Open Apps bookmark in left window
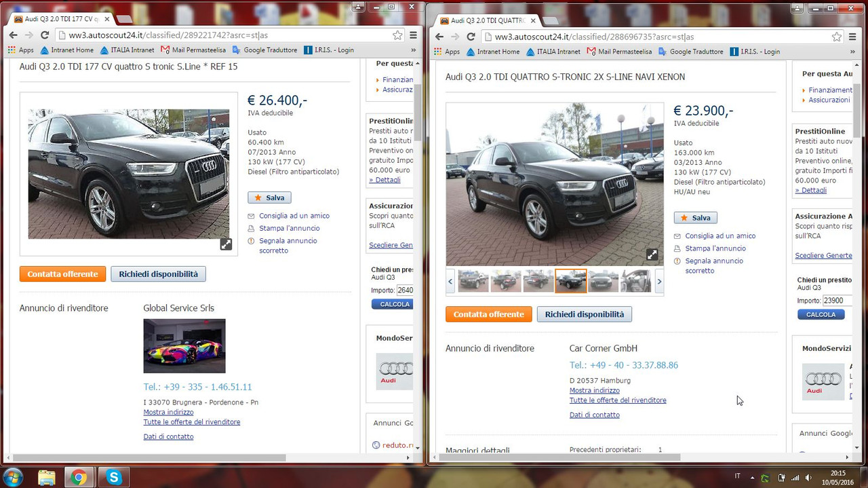 [20, 50]
